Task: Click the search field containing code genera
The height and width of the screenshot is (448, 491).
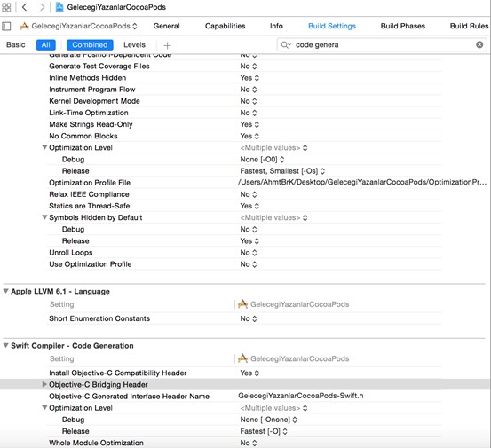Action: pyautogui.click(x=382, y=44)
